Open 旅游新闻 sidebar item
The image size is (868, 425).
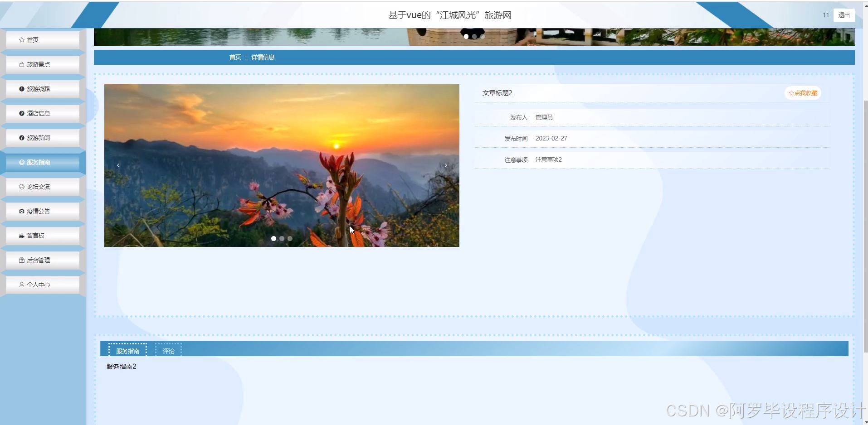click(x=43, y=138)
